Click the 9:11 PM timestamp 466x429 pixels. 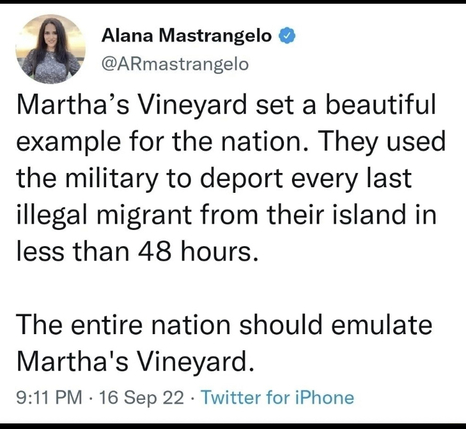tap(49, 398)
